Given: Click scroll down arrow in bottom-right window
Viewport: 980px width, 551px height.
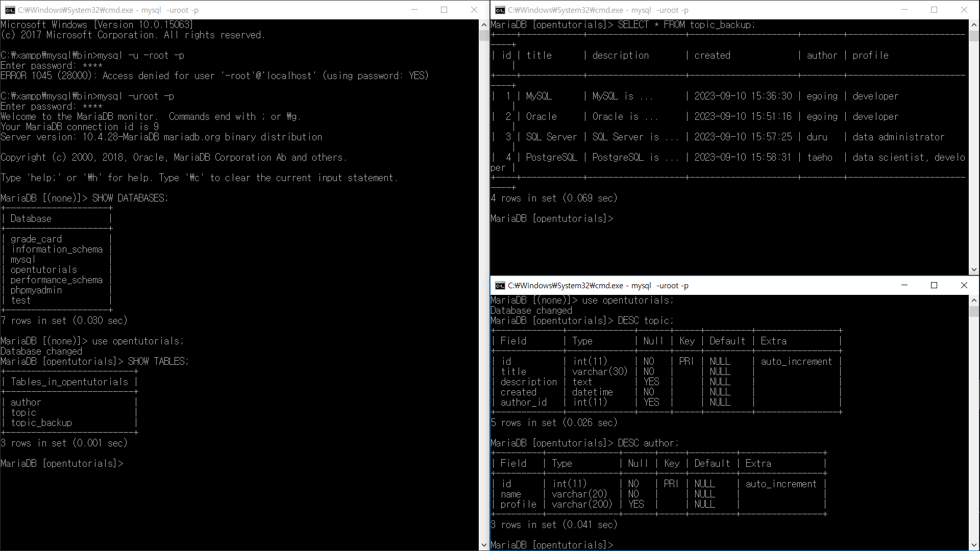Looking at the screenshot, I should coord(974,545).
